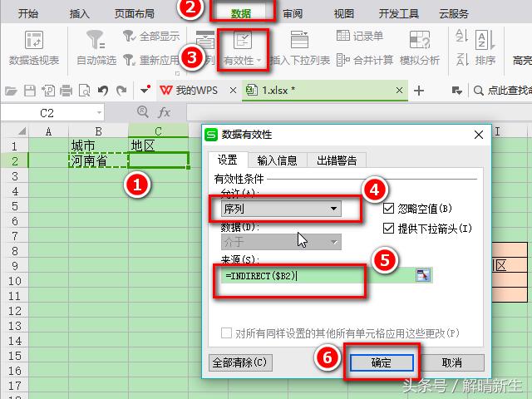This screenshot has width=532, height=399.
Task: Click the 确定 button
Action: point(382,362)
